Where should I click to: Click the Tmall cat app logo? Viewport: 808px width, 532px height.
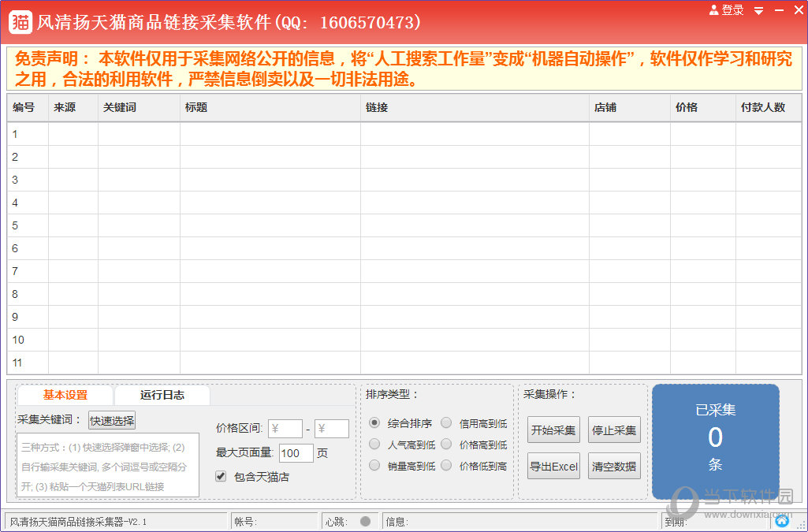20,22
